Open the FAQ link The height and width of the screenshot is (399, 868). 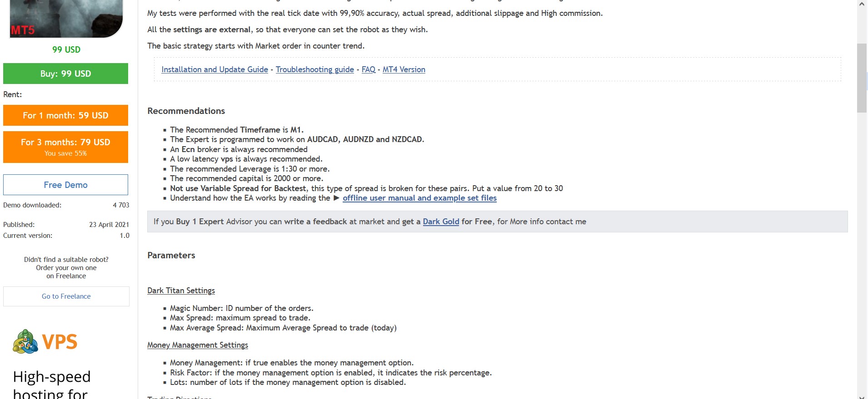pos(368,69)
